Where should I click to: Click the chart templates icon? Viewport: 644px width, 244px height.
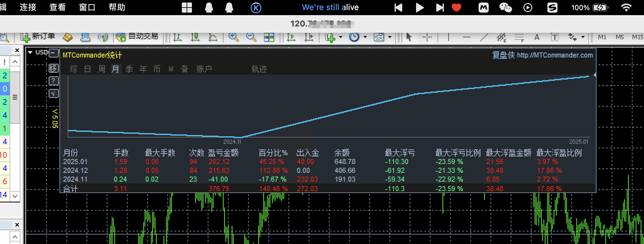tap(379, 37)
